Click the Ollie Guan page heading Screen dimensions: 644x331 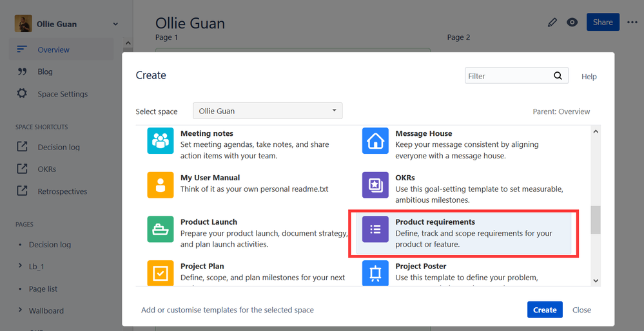click(190, 23)
